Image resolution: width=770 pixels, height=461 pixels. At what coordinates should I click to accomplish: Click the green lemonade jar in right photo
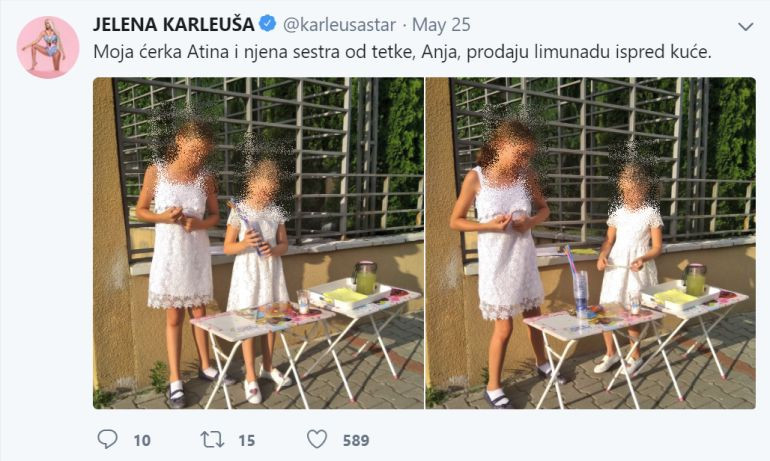click(695, 280)
